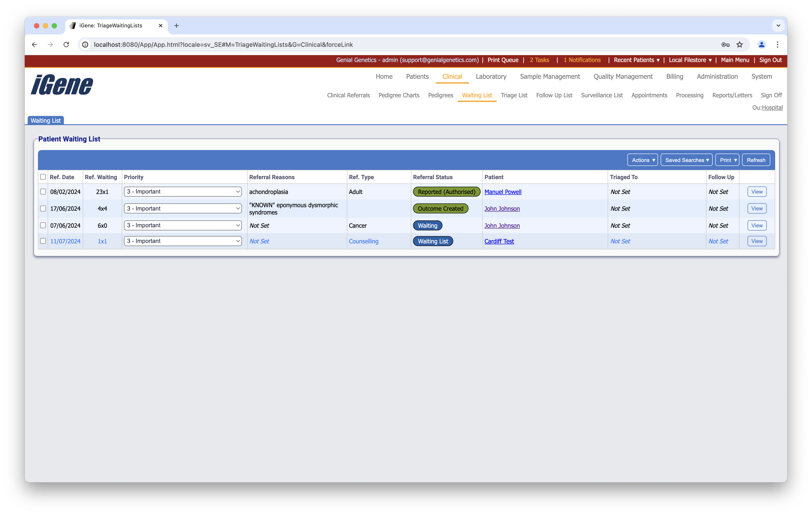
Task: Bookmark page with the star icon
Action: pos(739,45)
